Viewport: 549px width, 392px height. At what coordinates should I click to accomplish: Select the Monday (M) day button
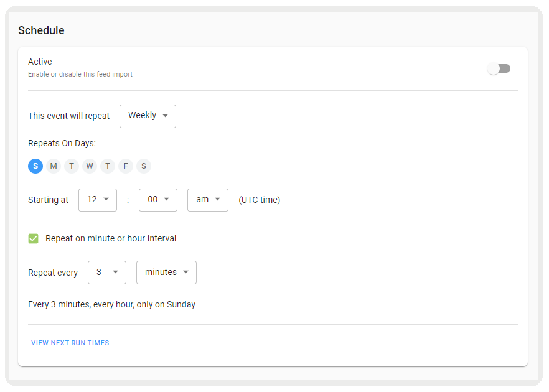54,166
